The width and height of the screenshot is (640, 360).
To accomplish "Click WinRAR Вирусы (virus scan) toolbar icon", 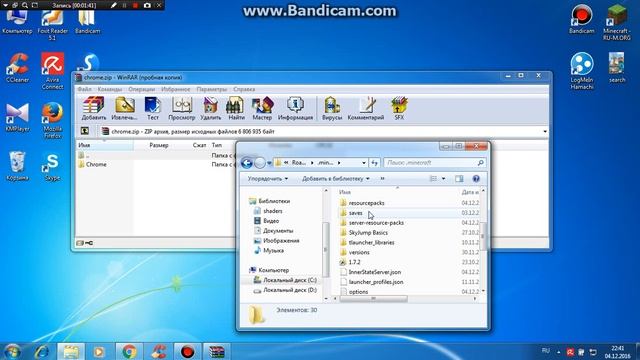I will (332, 109).
